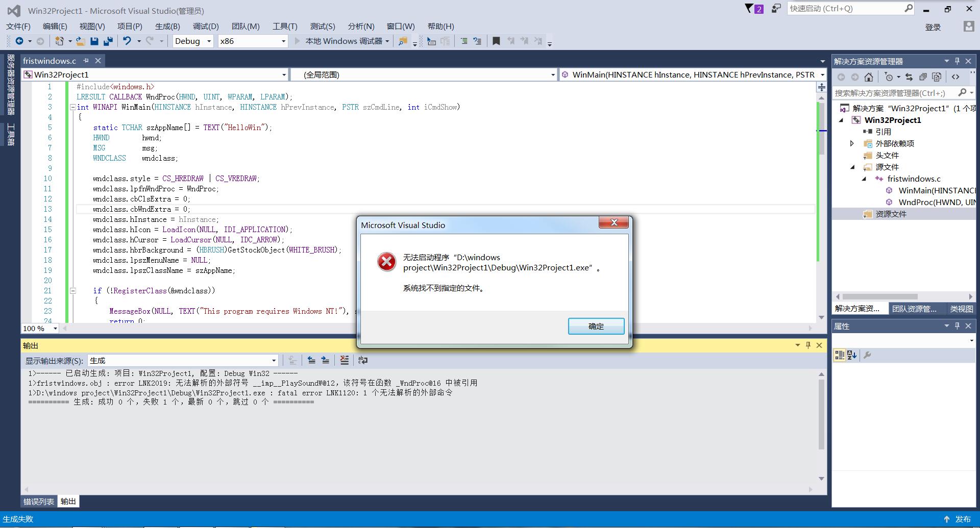Open the 调试(D) menu
980x528 pixels.
tap(206, 27)
